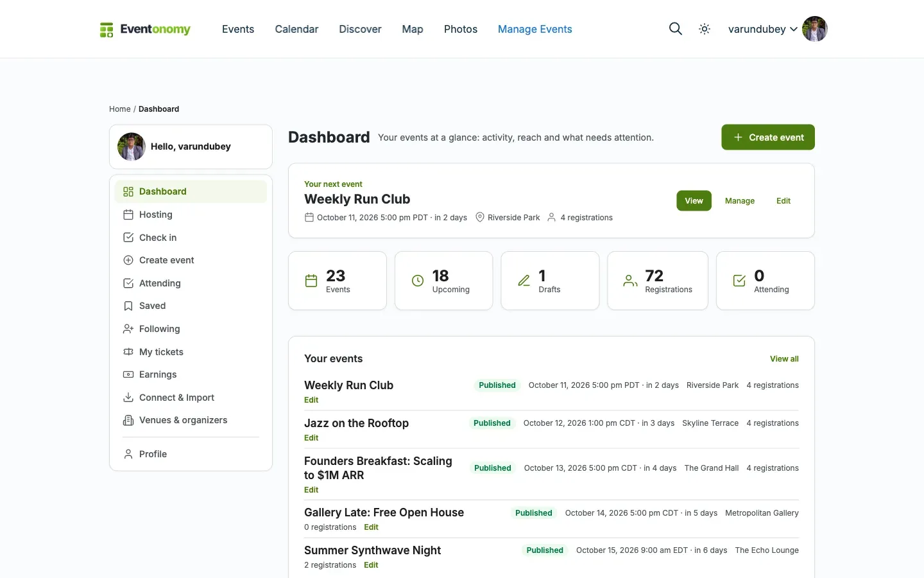
Task: Open Summer Synthwave Night event title
Action: (372, 550)
